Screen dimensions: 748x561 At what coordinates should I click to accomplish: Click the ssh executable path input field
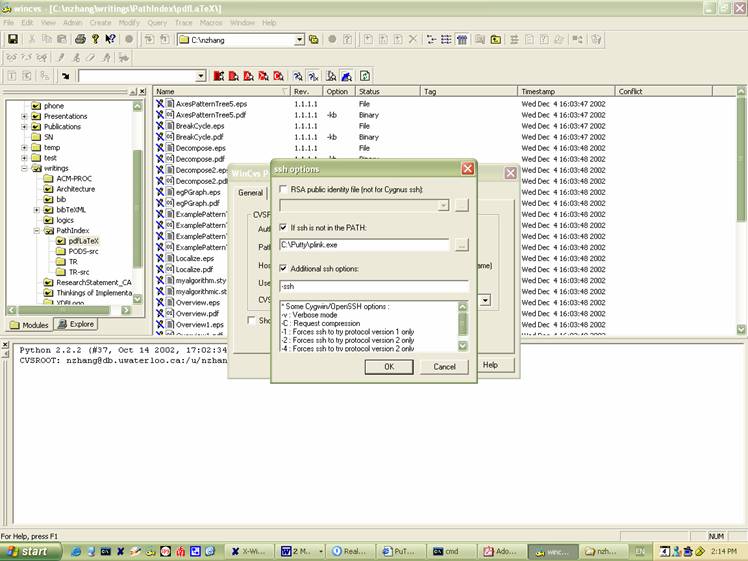pyautogui.click(x=365, y=245)
